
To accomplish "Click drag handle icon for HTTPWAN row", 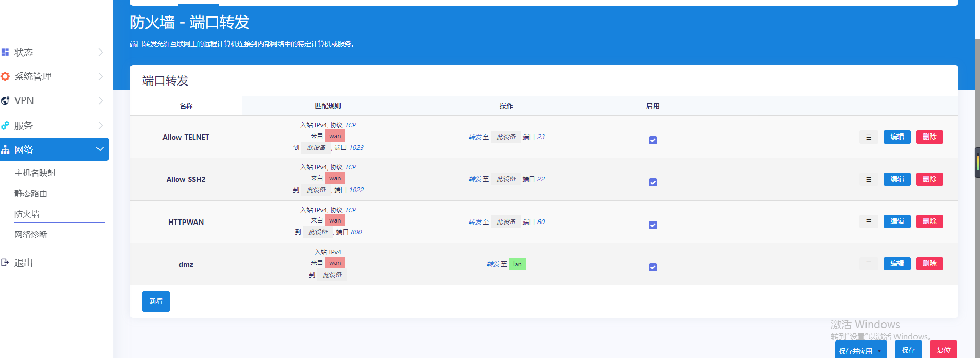I will 869,221.
